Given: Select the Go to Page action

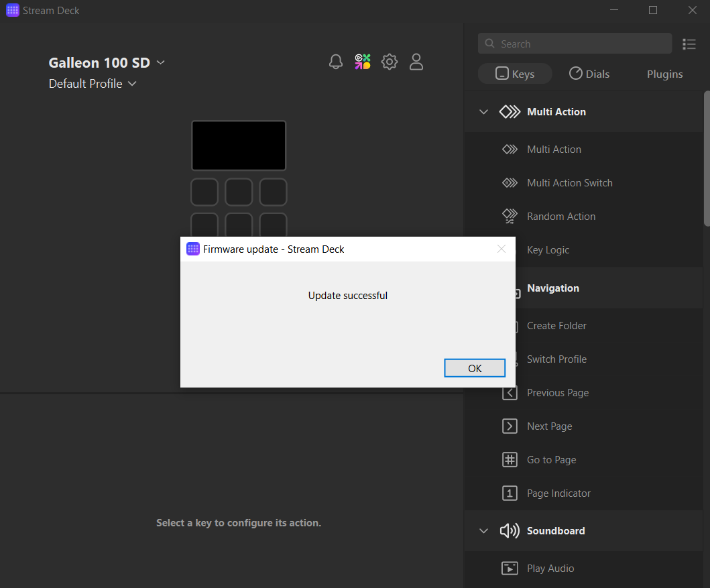Looking at the screenshot, I should point(551,459).
